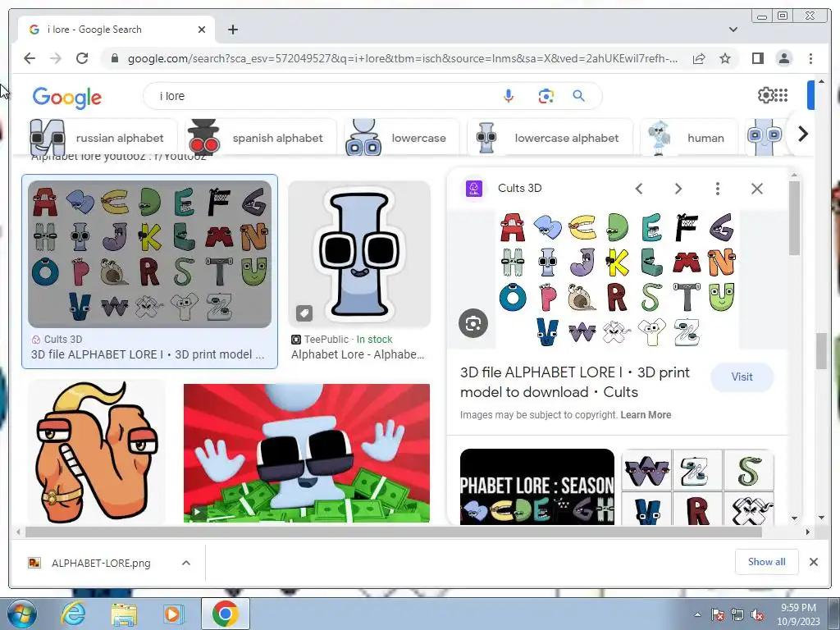
Task: Open the letter I money video thumbnail
Action: [307, 453]
